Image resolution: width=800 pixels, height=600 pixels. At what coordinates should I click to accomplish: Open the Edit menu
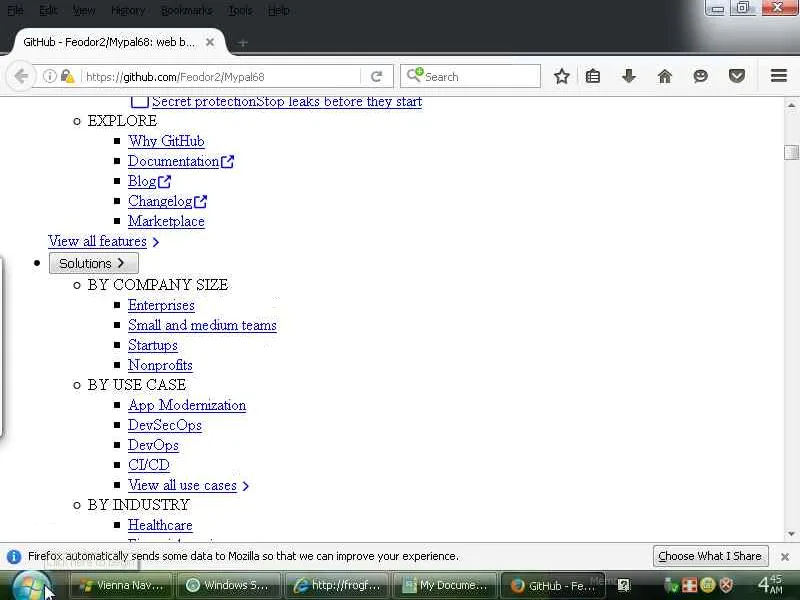[48, 10]
